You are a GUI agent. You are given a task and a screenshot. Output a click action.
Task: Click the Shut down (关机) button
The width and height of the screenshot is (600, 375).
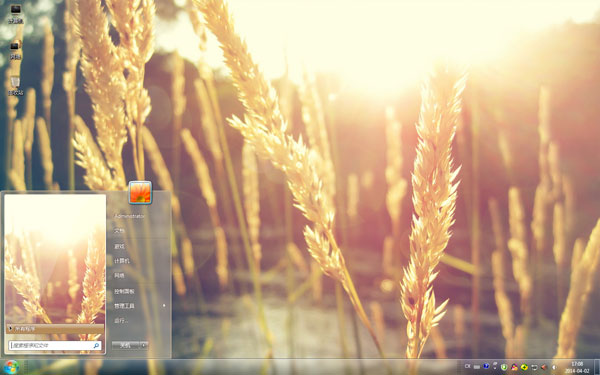click(126, 346)
